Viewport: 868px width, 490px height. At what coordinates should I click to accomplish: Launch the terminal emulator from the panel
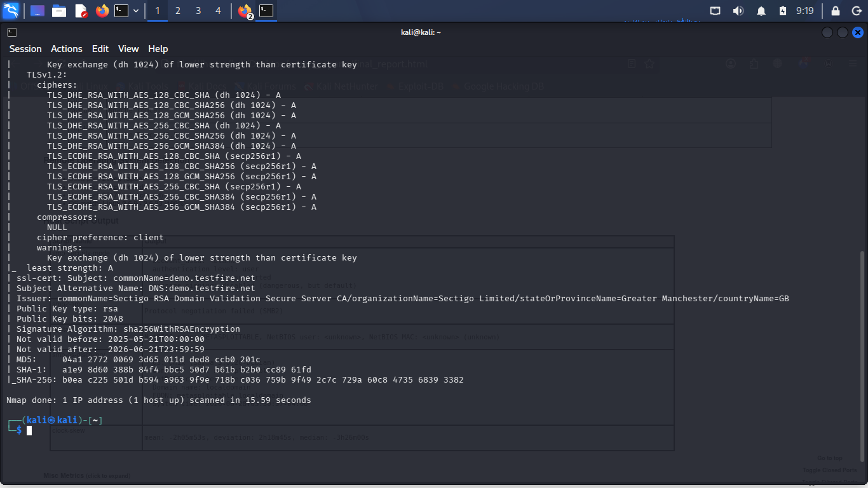pos(121,11)
